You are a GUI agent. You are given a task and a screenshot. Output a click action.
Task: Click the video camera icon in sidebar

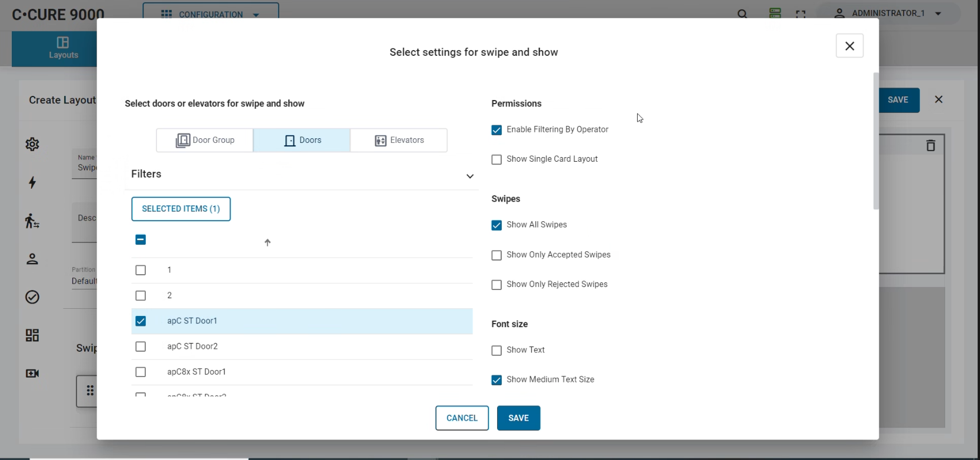click(x=32, y=374)
